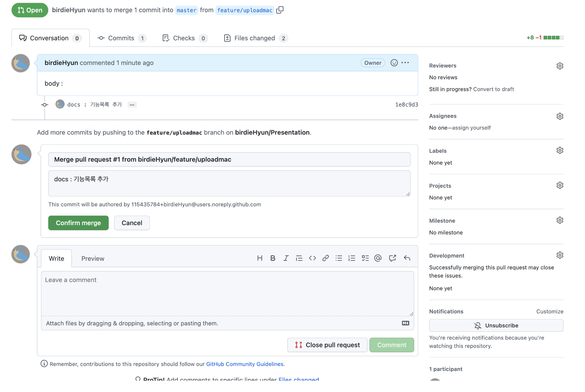Add an emoji reaction to birdieHyun's comment

tap(393, 63)
